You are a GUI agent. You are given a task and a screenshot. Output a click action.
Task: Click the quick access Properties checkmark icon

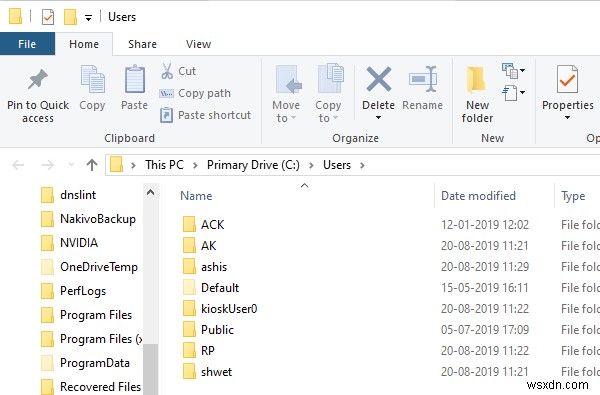(48, 17)
